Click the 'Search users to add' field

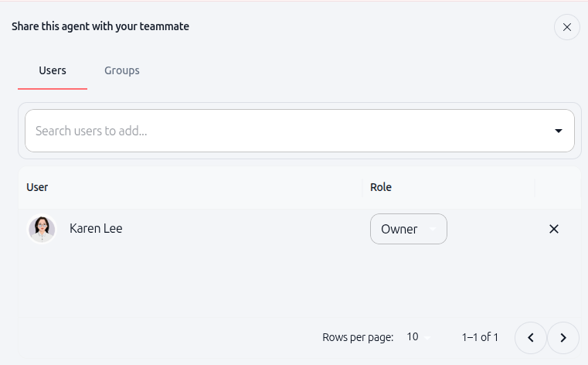point(286,131)
